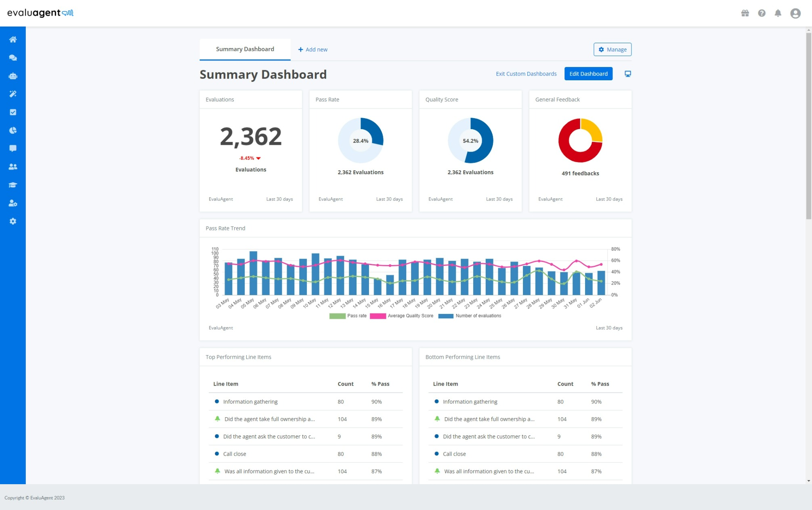Check notifications via the bell icon
This screenshot has height=510, width=812.
(x=777, y=13)
